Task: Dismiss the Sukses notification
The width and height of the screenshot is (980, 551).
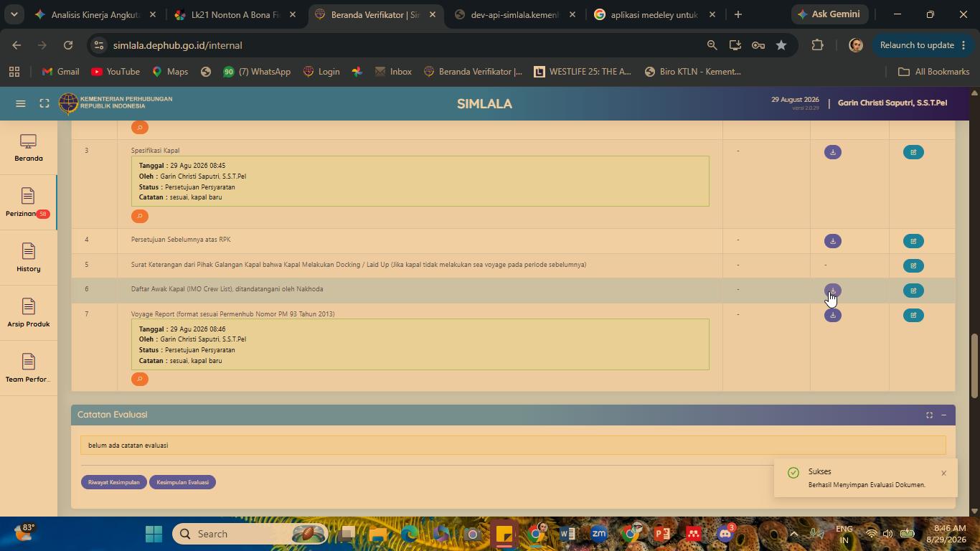Action: (943, 473)
